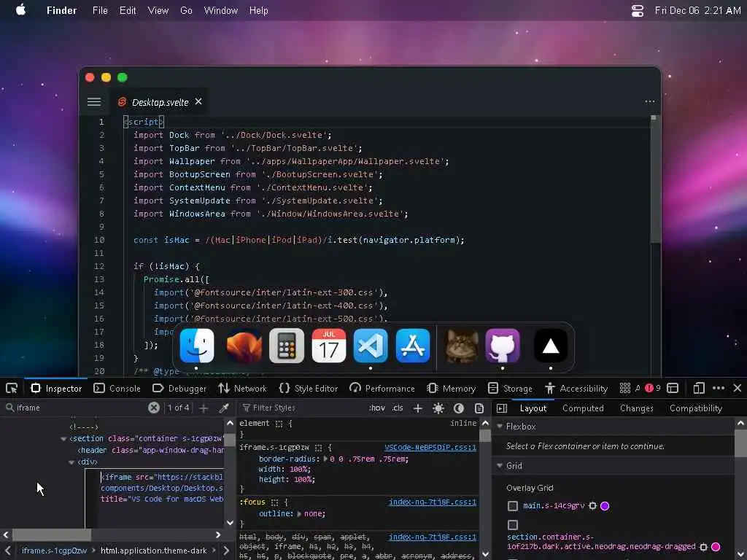Viewport: 747px width, 560px height.
Task: Open the App Store from the dock
Action: (x=413, y=346)
